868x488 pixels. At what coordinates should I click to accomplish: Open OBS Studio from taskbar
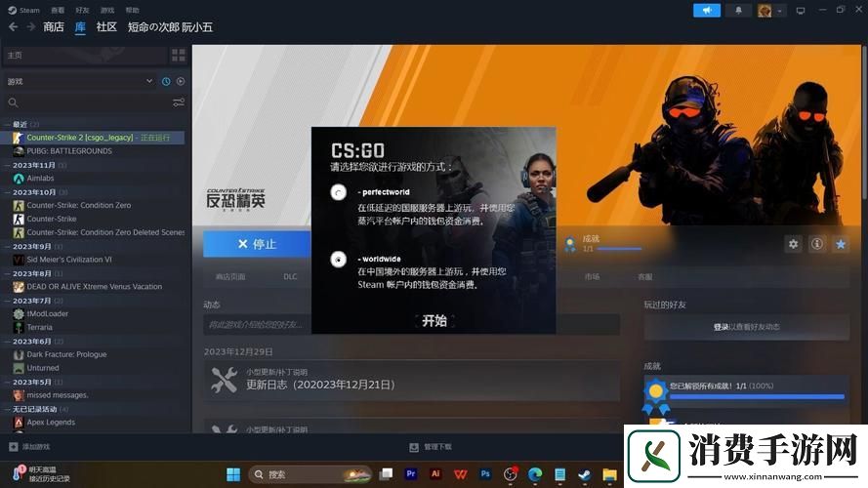point(511,474)
